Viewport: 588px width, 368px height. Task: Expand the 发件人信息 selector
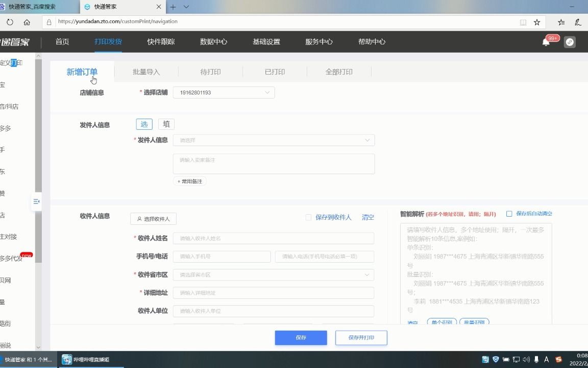pyautogui.click(x=274, y=140)
